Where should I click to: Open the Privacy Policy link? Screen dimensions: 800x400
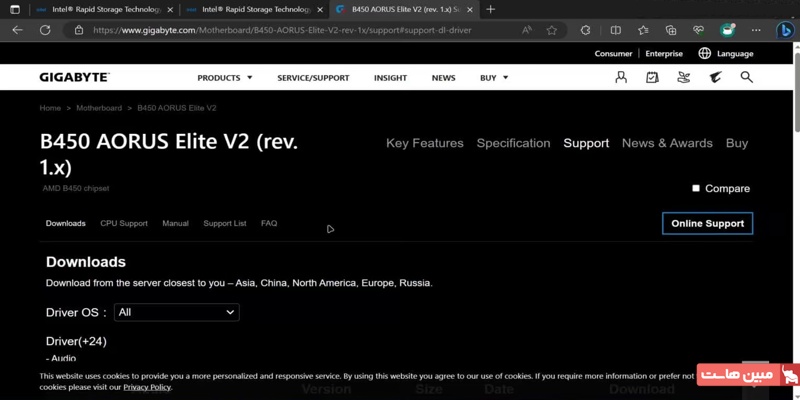[x=147, y=387]
